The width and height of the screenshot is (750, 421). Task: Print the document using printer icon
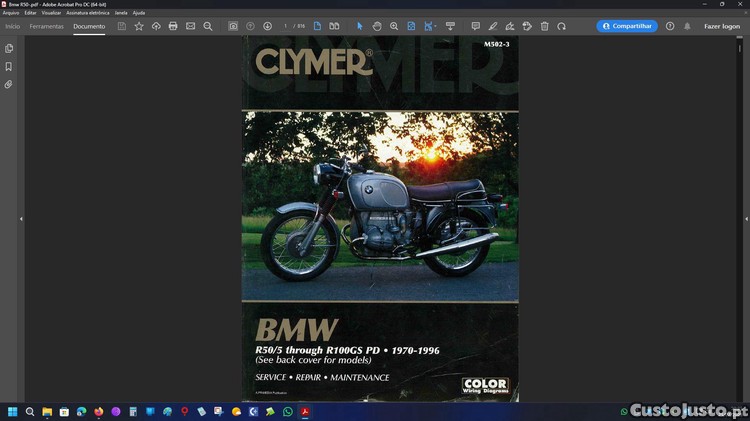[x=173, y=26]
